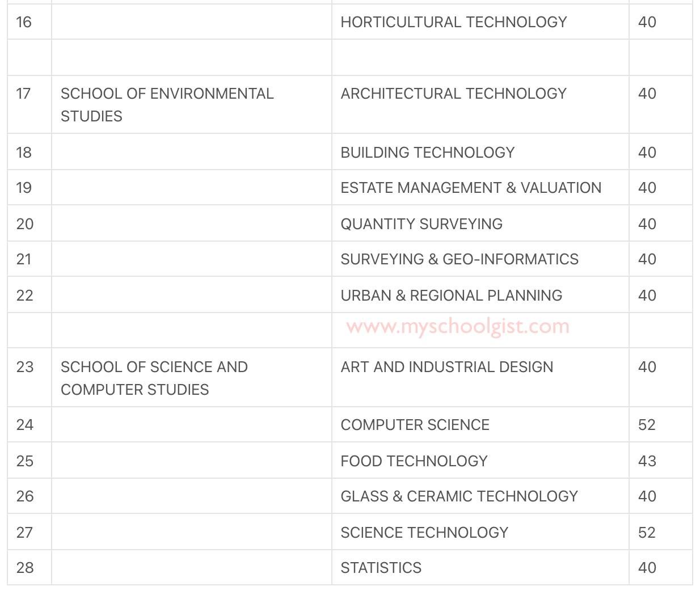Click the QUANTITY SURVEYING course cell

tap(421, 224)
